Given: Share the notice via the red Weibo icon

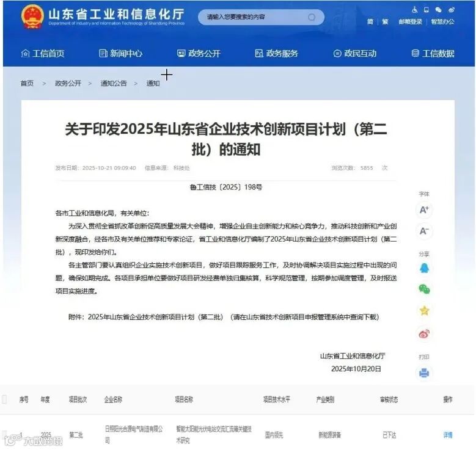Looking at the screenshot, I should pyautogui.click(x=424, y=334).
